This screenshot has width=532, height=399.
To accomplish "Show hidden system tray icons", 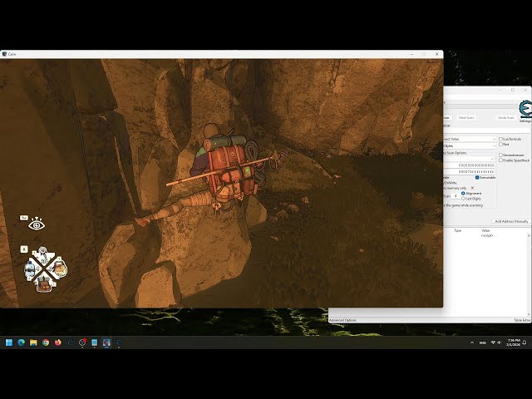I will (472, 342).
